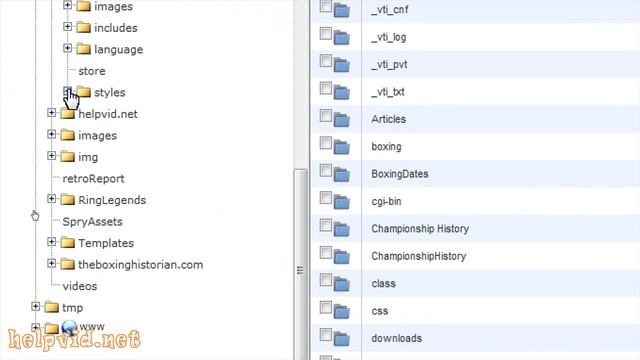640x360 pixels.
Task: Expand the RingLegends folder in tree
Action: (x=51, y=199)
